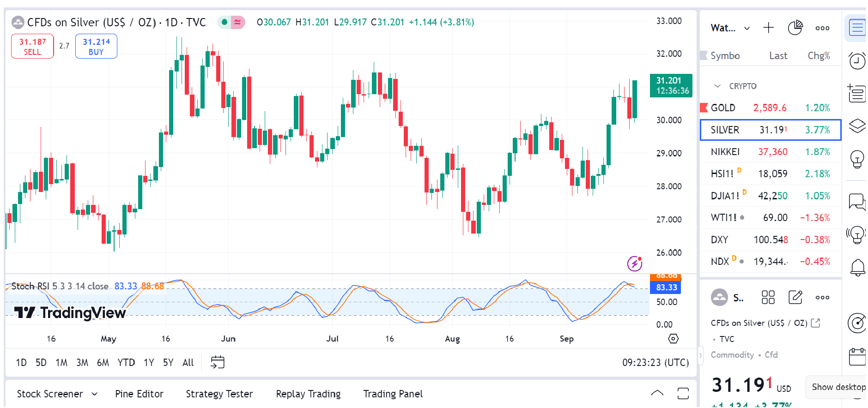
Task: Toggle the GOLD red flag marker
Action: point(704,108)
